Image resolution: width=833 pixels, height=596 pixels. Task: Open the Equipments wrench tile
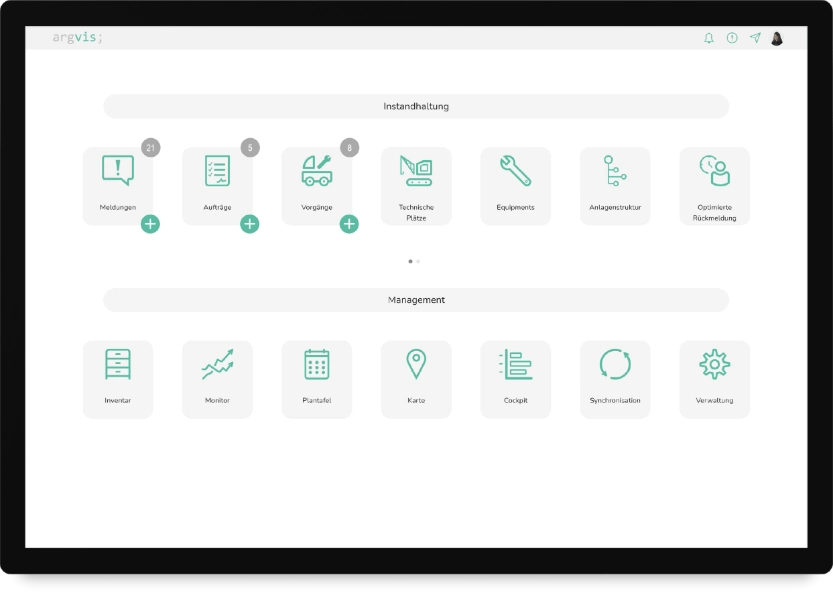515,186
